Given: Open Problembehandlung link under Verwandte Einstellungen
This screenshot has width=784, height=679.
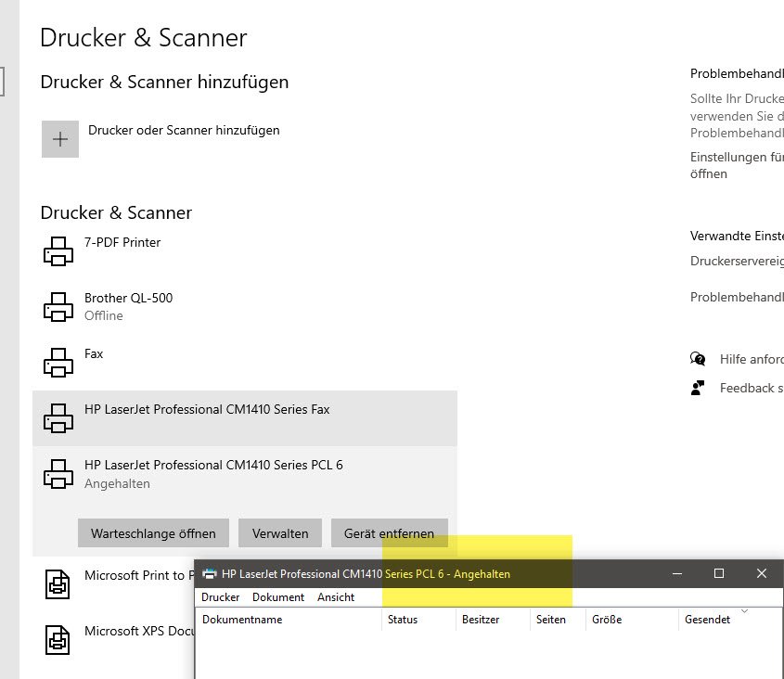Looking at the screenshot, I should (737, 297).
